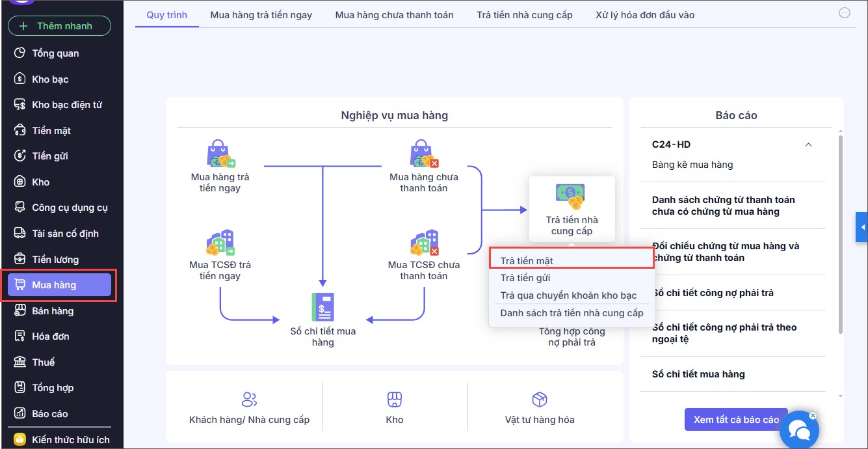Click the Tiền mặt wallet icon
Screen dimensions: 868x449
pos(20,131)
